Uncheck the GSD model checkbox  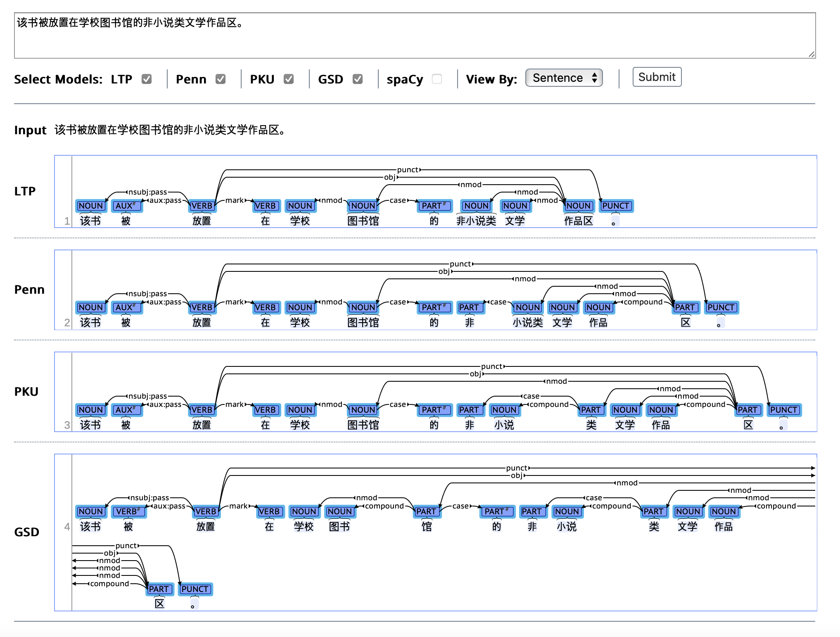[x=358, y=79]
